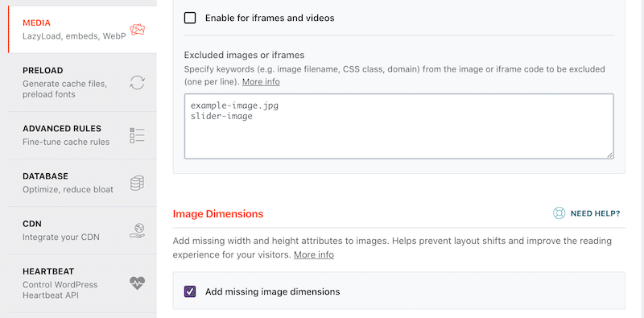Image resolution: width=644 pixels, height=318 pixels.
Task: Click the text 'Control WordPress Heartbeat API'
Action: point(60,290)
